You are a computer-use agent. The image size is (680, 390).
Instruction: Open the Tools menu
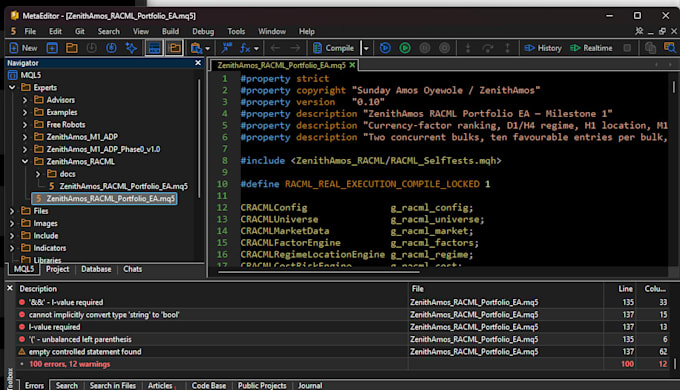pos(236,31)
